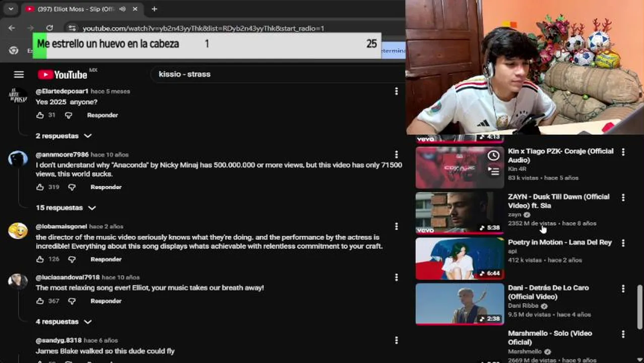Open @Elartedeposar1 channel link
This screenshot has width=644, height=363.
coord(62,91)
